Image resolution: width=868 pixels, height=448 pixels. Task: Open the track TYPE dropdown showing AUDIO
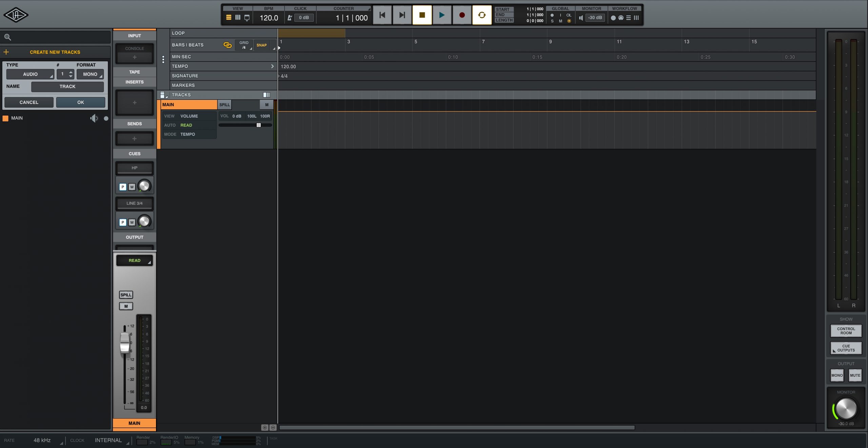pyautogui.click(x=30, y=74)
